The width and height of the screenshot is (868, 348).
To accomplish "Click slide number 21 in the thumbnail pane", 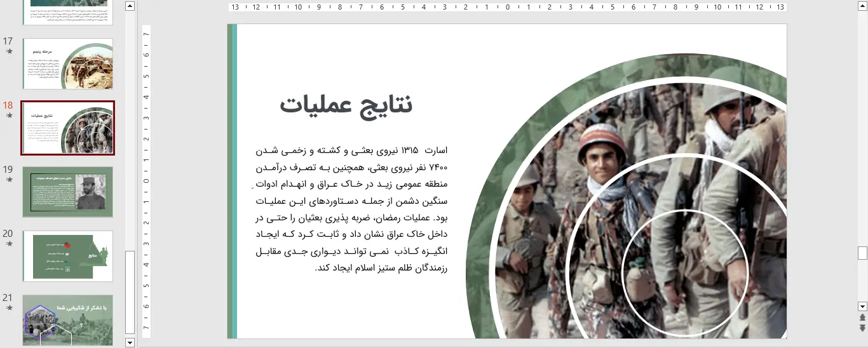I will click(x=8, y=298).
